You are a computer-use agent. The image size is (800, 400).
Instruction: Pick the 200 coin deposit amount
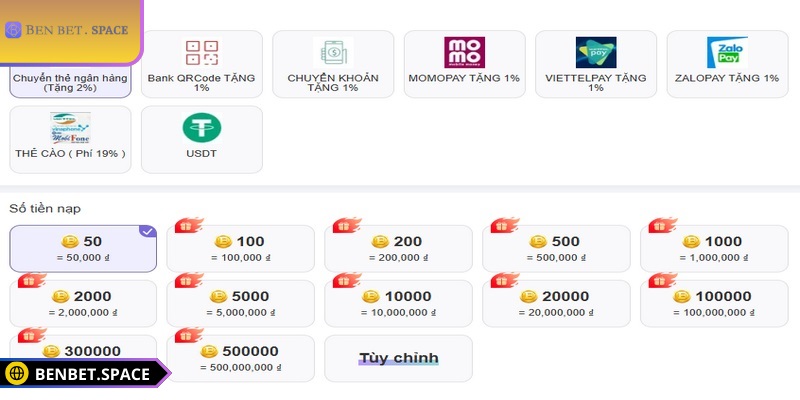click(x=397, y=248)
